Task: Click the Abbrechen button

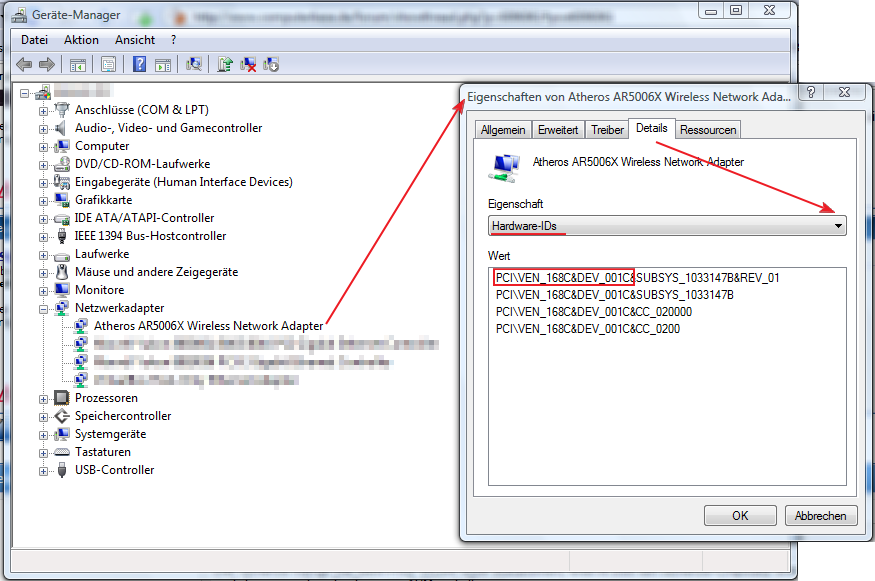Action: click(820, 516)
